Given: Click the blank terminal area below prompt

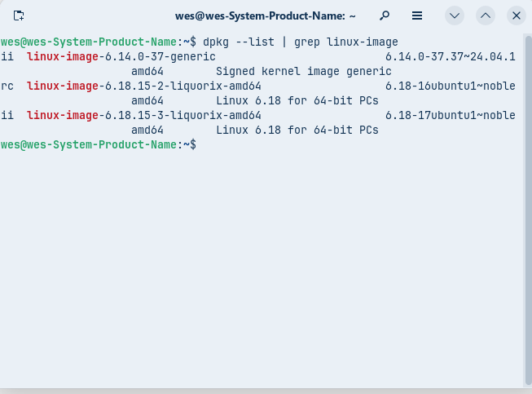Looking at the screenshot, I should click(x=261, y=269).
